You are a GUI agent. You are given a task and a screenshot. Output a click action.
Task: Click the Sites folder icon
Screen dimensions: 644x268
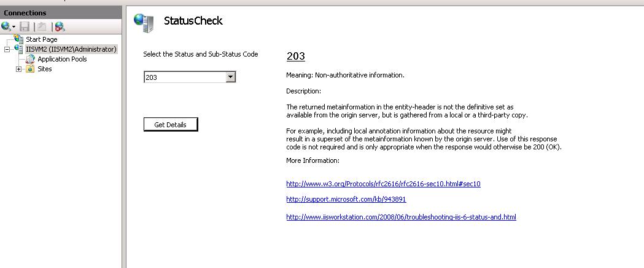coord(30,69)
